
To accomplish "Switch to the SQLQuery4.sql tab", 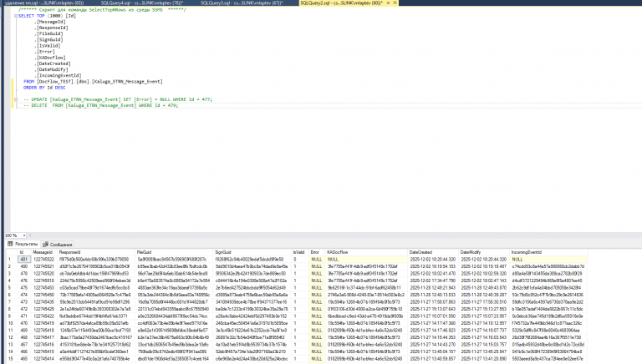I will click(x=141, y=3).
